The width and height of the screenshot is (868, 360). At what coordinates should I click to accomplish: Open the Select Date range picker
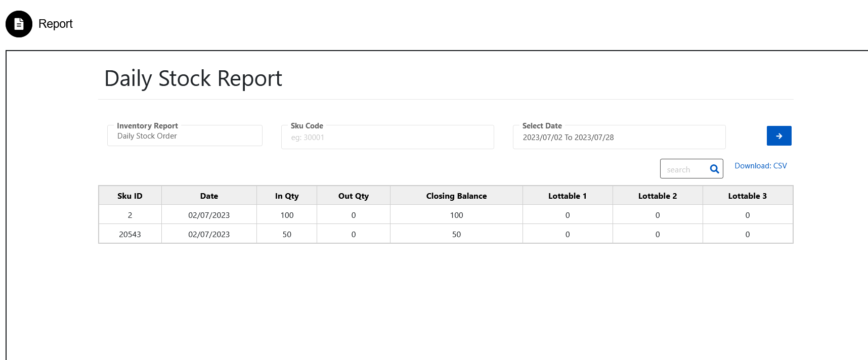pos(619,137)
